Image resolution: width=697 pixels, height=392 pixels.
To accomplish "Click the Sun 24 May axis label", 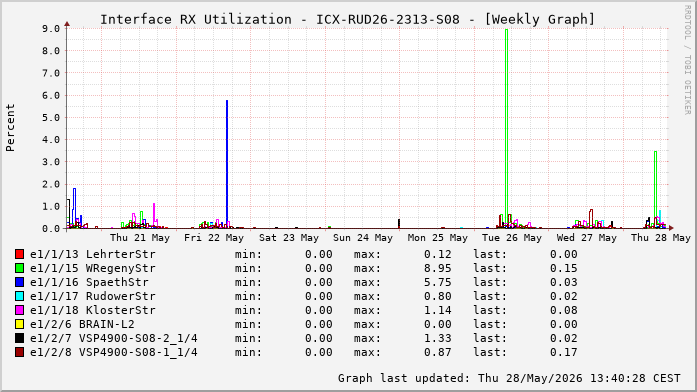I will click(363, 238).
